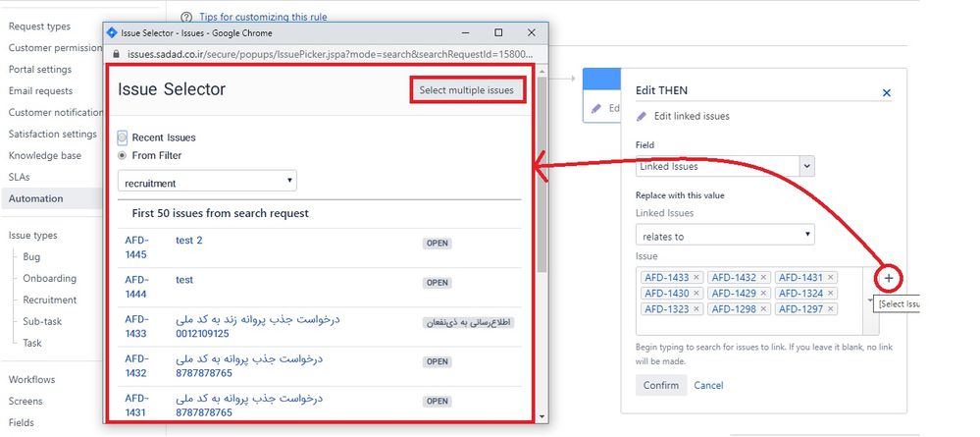The width and height of the screenshot is (980, 437).
Task: Select Sub-task issue type
Action: click(42, 321)
